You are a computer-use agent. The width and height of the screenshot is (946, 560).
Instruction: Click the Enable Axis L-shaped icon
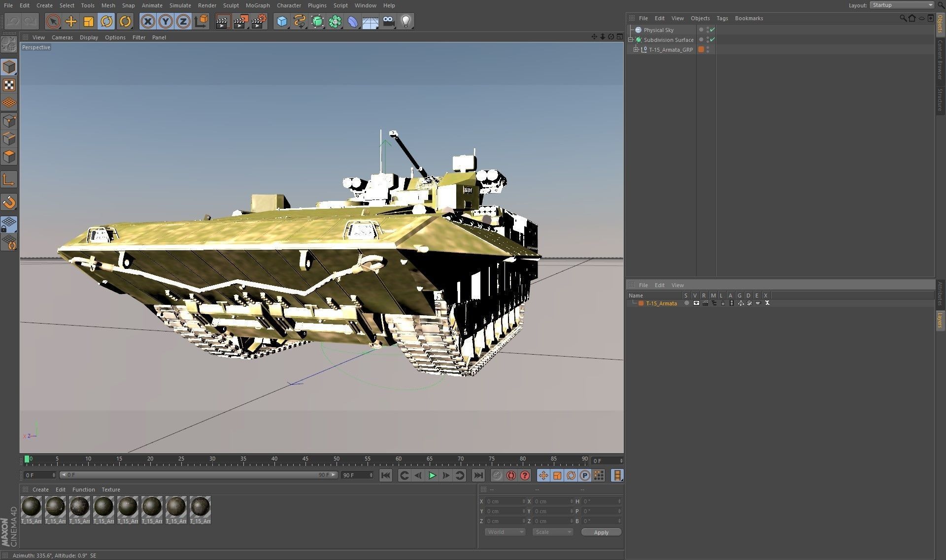(x=9, y=180)
